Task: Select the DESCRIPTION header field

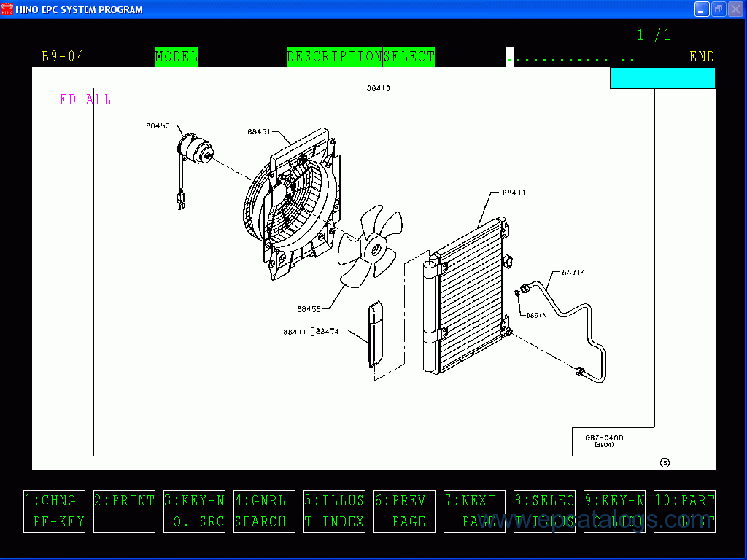Action: [x=334, y=57]
